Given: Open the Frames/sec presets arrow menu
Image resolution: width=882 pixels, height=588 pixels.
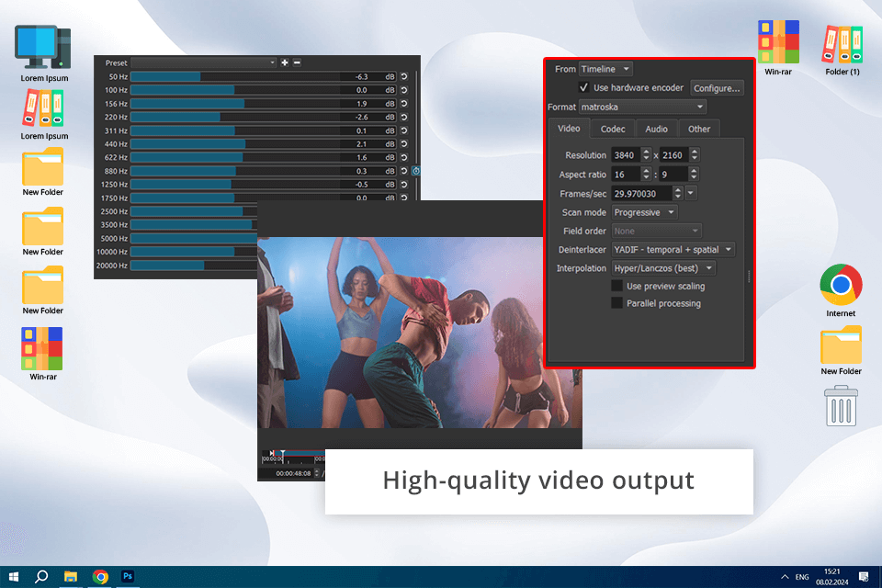Looking at the screenshot, I should tap(691, 193).
